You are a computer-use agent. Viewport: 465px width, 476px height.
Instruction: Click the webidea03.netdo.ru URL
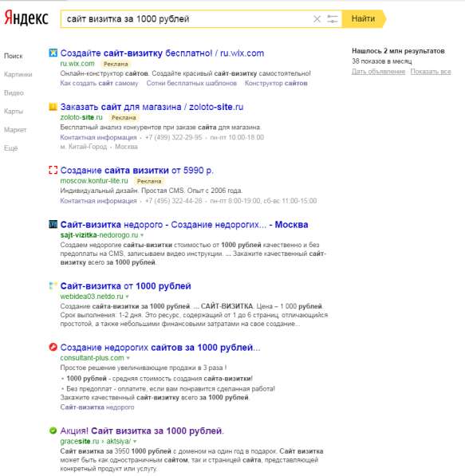[x=92, y=297]
